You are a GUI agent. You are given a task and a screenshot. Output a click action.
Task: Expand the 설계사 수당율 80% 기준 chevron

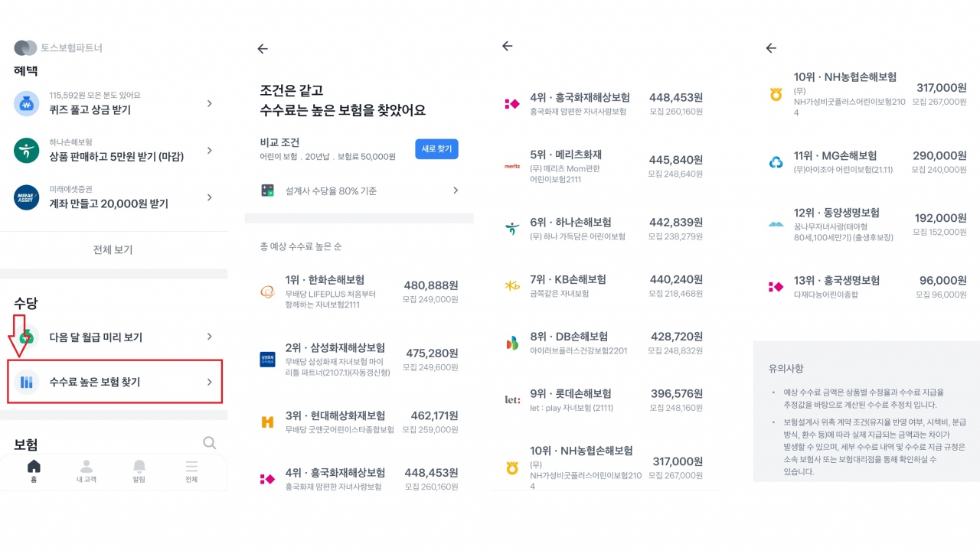(x=456, y=191)
